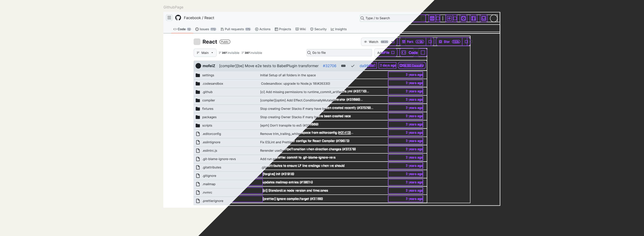Open mofeiZ author profile link
Viewport: 644px width, 236px height.
(209, 66)
